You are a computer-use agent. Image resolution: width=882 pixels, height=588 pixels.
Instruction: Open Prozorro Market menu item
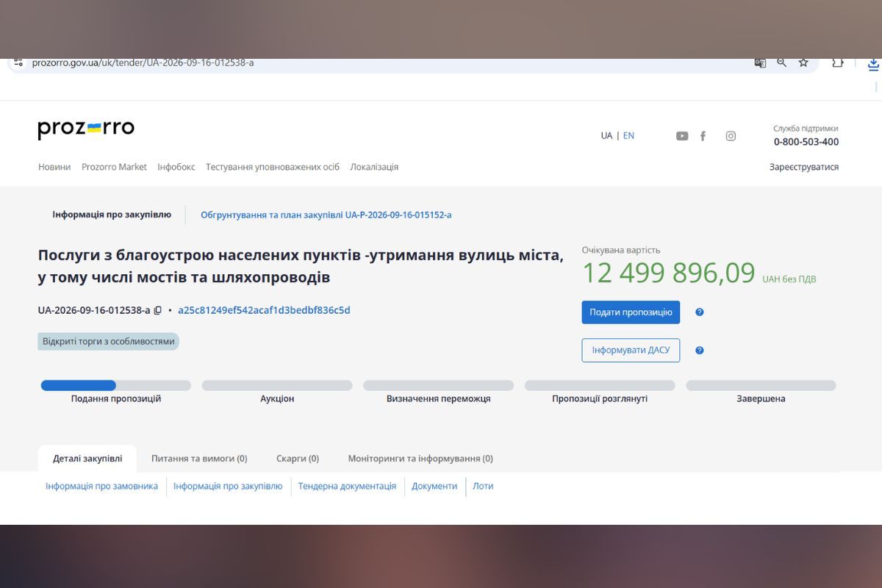[114, 167]
